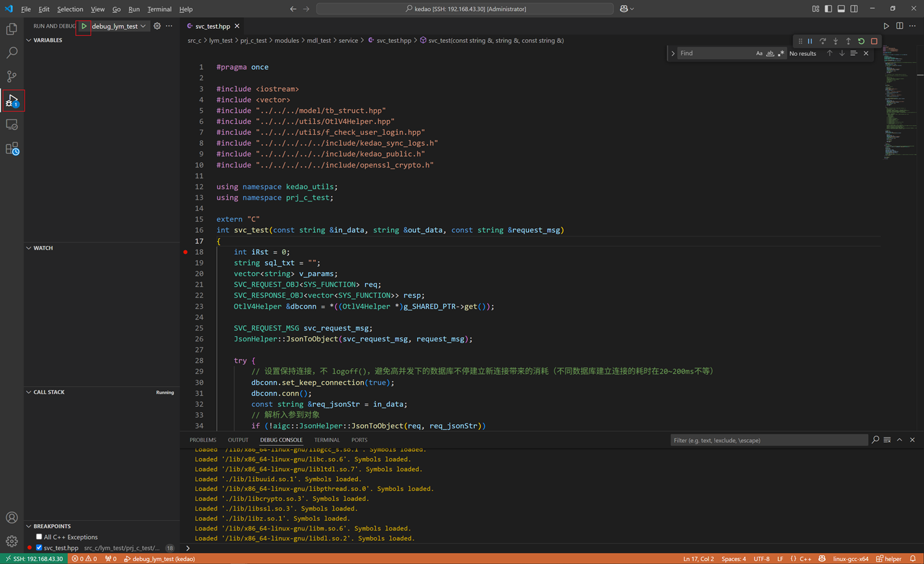This screenshot has height=564, width=924.
Task: Open Run and Debug more actions menu
Action: (x=169, y=26)
